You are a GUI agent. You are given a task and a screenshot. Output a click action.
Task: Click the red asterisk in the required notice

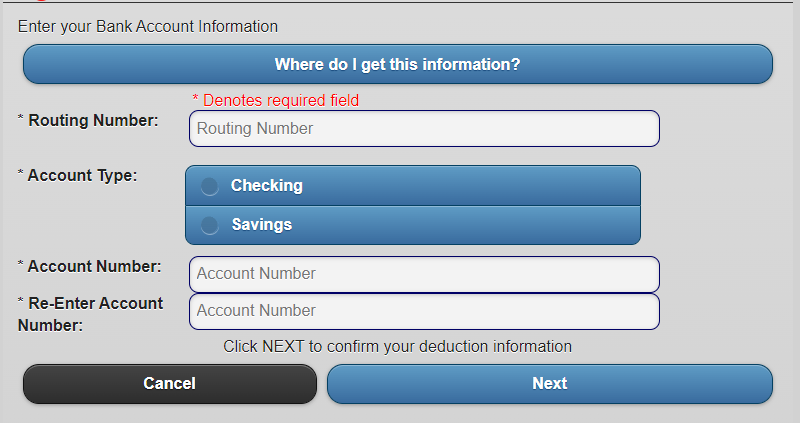[195, 98]
